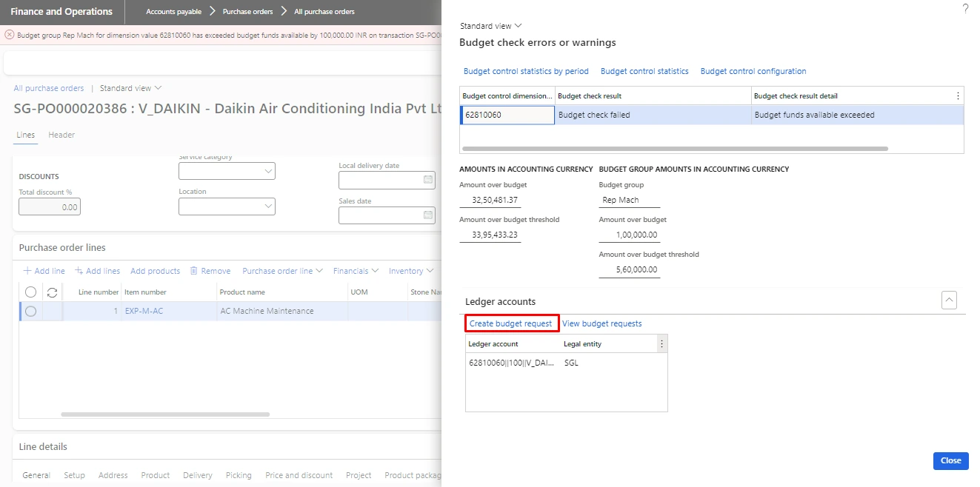This screenshot has width=980, height=487.
Task: Dismiss the red error icon in message bar
Action: point(9,35)
